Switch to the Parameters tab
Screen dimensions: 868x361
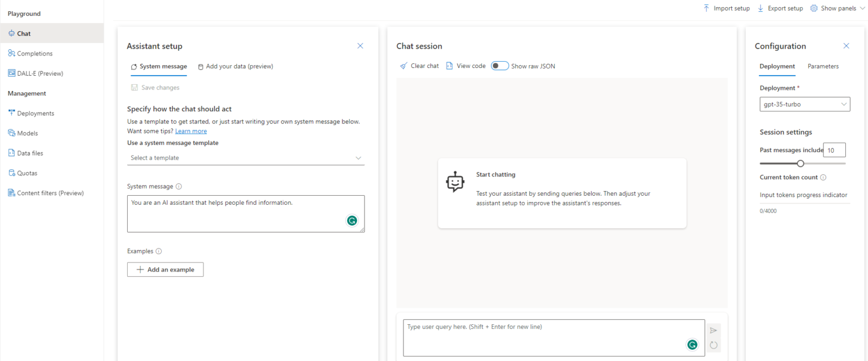click(823, 66)
